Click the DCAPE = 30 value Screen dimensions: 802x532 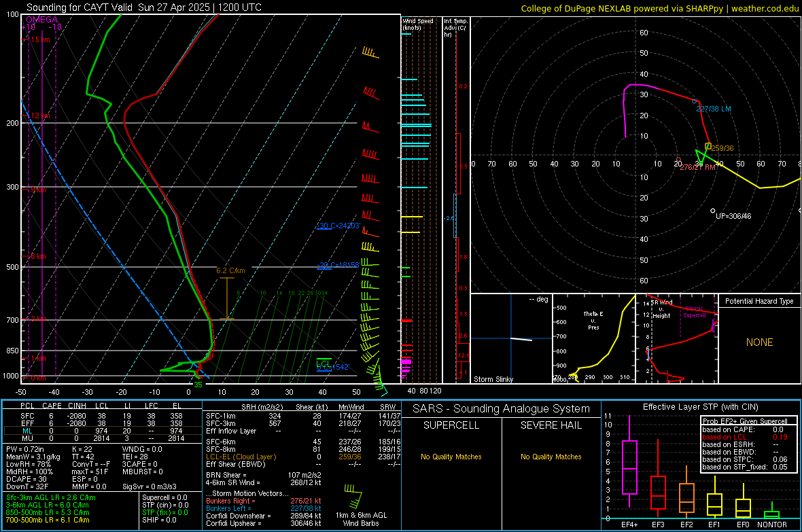point(27,479)
